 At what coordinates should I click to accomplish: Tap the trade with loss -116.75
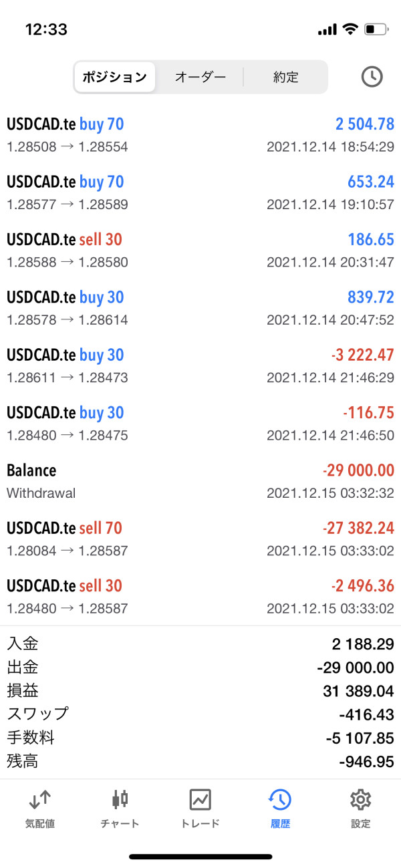(x=200, y=423)
